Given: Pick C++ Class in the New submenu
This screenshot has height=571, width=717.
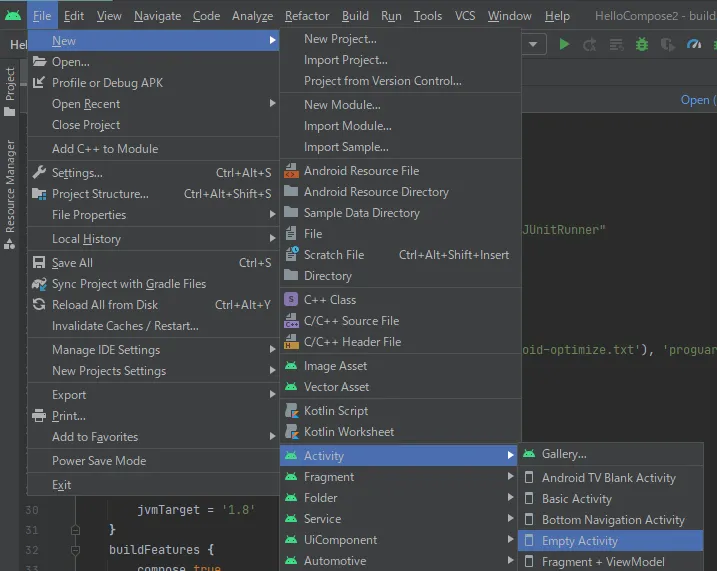Looking at the screenshot, I should click(329, 300).
